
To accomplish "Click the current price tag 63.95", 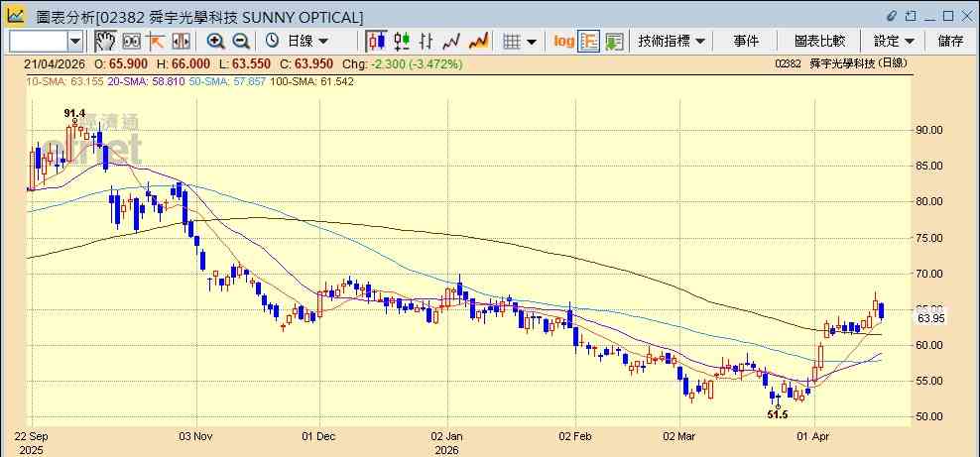I will [x=930, y=318].
